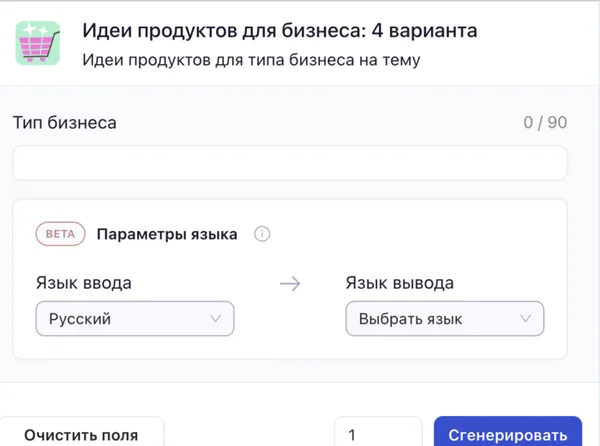Viewport: 600px width, 446px height.
Task: Click the info icon beside Параметры языка
Action: (262, 234)
